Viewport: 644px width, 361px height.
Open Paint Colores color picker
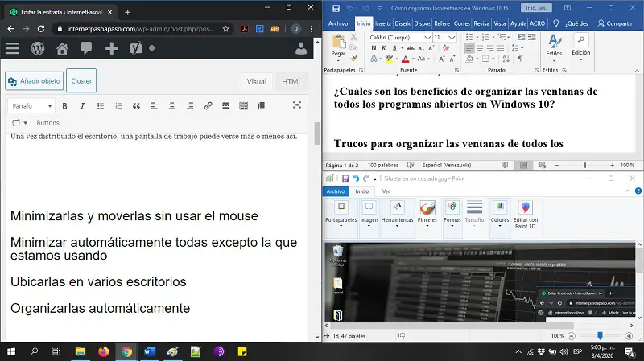click(x=500, y=214)
